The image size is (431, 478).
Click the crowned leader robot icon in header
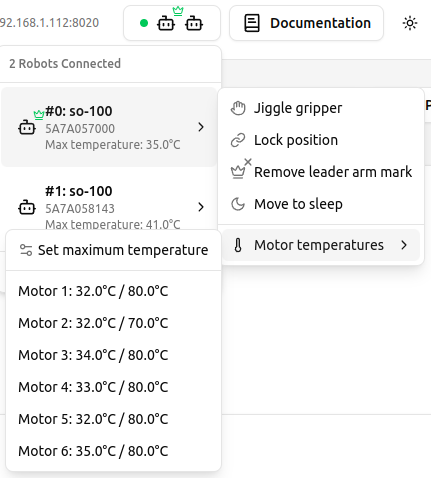click(166, 24)
